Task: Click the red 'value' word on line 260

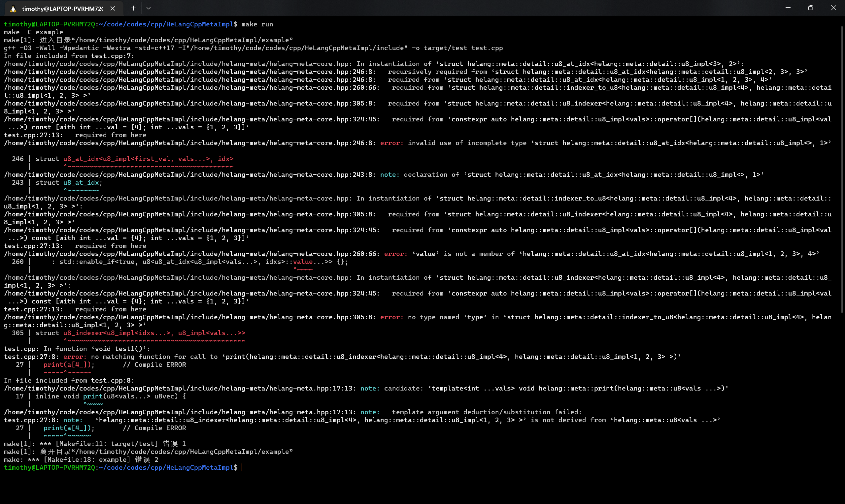Action: pos(302,262)
